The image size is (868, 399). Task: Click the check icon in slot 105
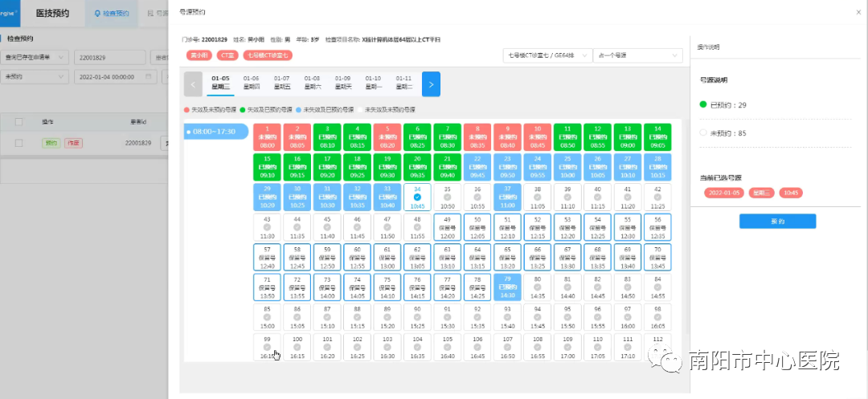click(x=448, y=347)
